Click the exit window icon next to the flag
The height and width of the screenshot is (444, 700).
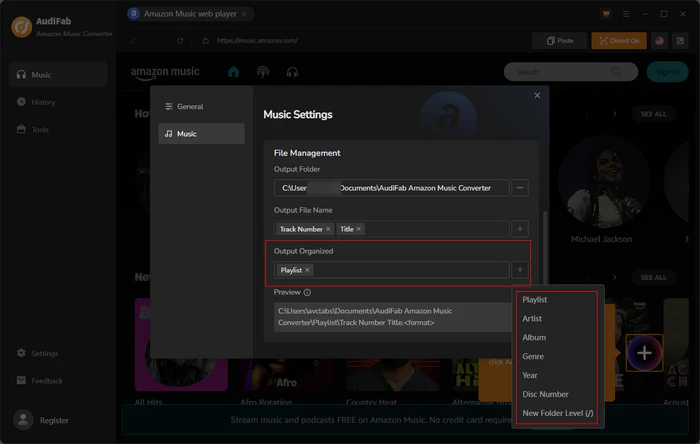pyautogui.click(x=680, y=41)
